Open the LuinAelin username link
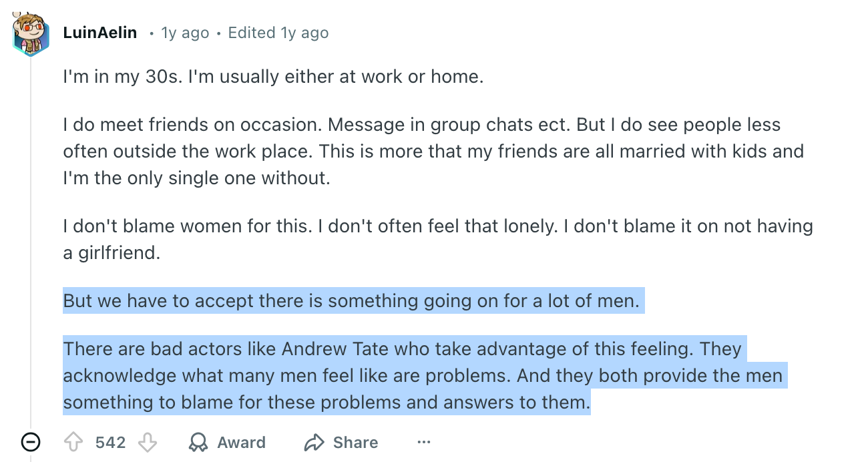Image resolution: width=868 pixels, height=462 pixels. [100, 33]
